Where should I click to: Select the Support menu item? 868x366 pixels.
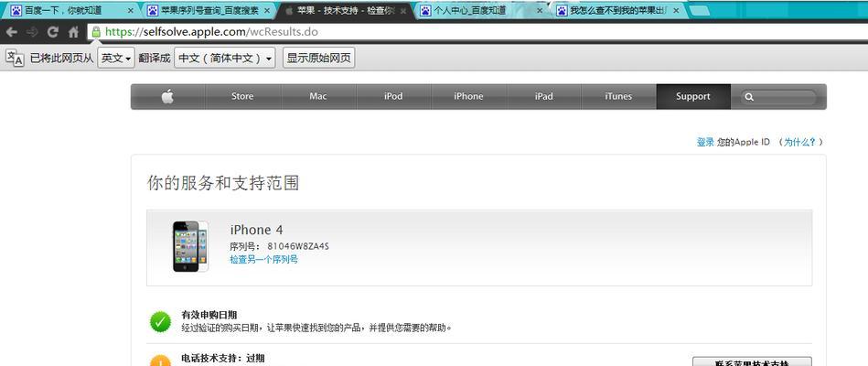point(693,96)
